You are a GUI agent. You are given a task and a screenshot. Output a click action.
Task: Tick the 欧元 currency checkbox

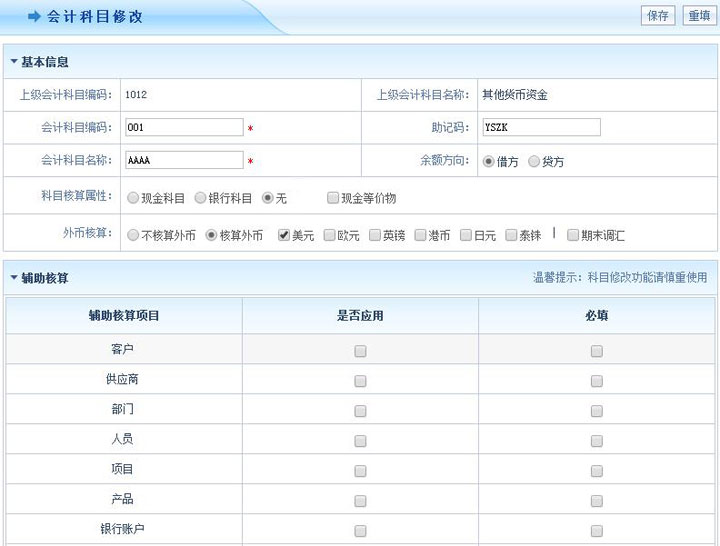click(330, 235)
